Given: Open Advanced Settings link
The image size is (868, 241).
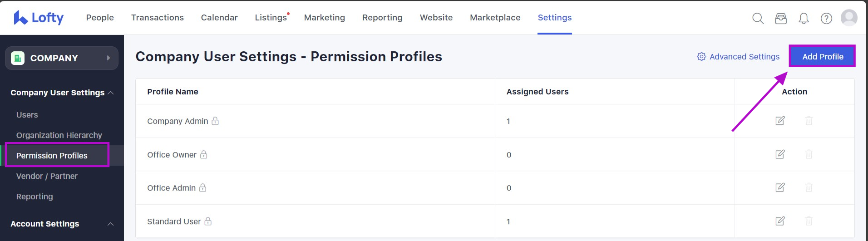Looking at the screenshot, I should click(x=738, y=57).
